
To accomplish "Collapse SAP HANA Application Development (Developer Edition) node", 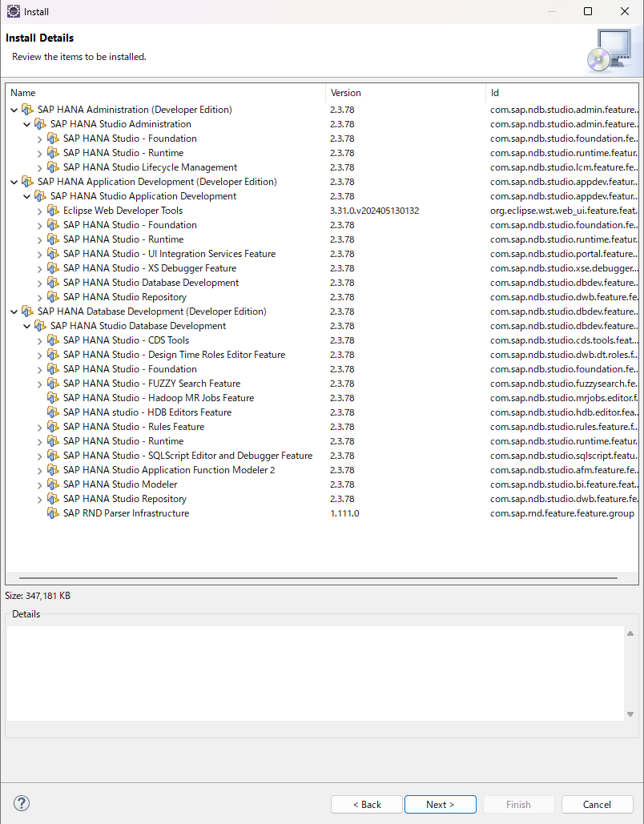I will point(14,182).
